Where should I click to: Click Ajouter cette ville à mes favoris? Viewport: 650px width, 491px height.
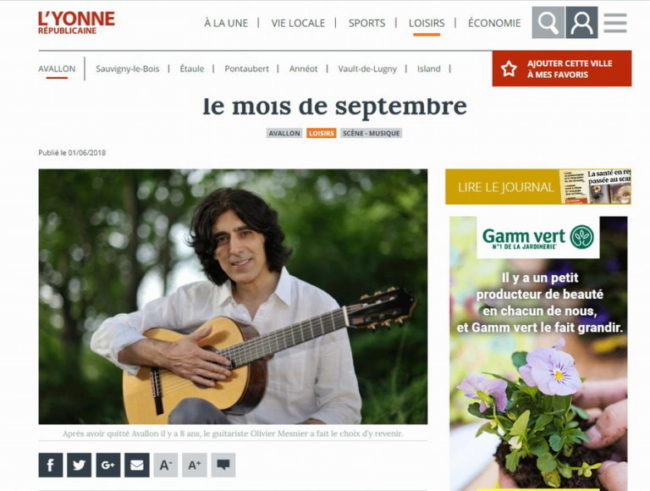pos(562,68)
